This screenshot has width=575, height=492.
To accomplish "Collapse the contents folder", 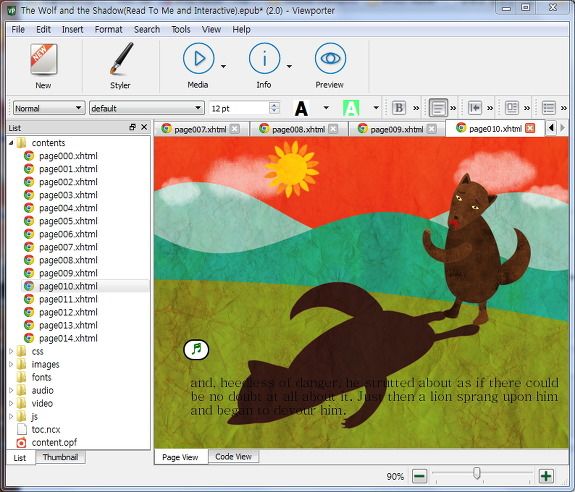I will coord(11,143).
